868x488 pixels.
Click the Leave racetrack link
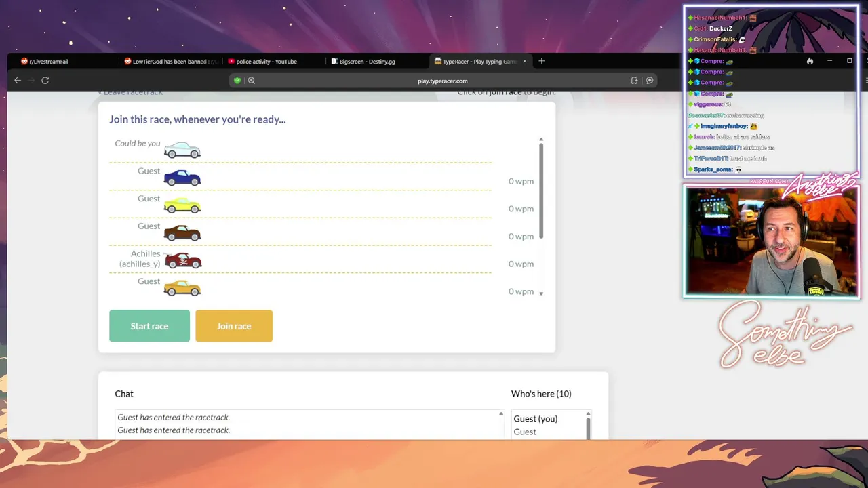[x=130, y=93]
